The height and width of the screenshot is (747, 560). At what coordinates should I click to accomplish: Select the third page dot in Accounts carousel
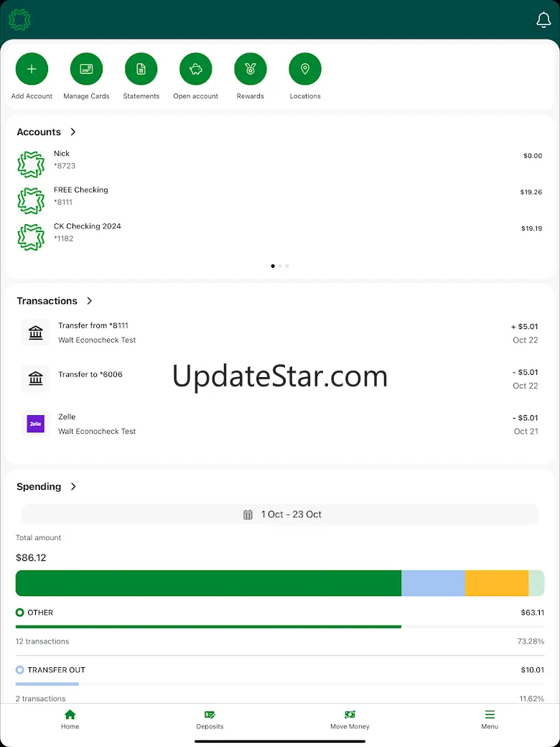287,266
